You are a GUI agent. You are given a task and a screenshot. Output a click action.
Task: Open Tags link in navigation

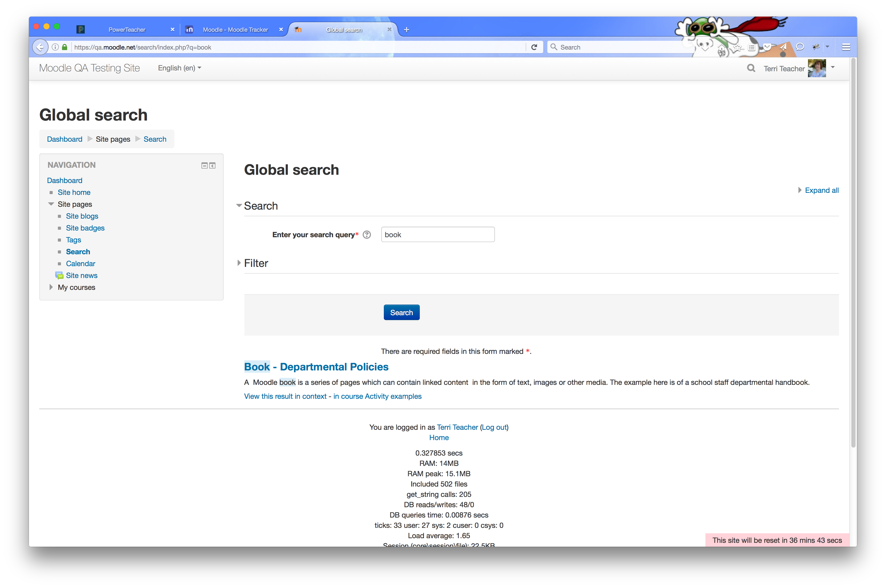click(74, 240)
